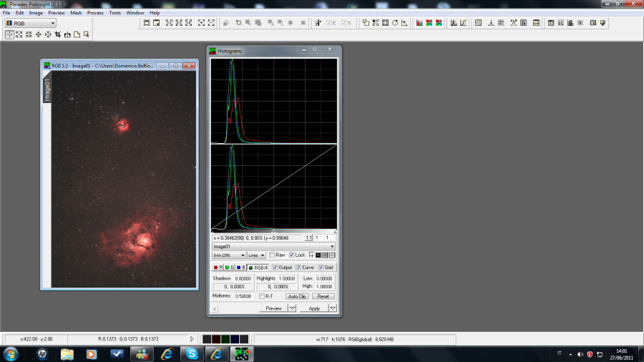Screen dimensions: 644x362
Task: Open the RGB histogram bars icon
Action: coord(419,23)
